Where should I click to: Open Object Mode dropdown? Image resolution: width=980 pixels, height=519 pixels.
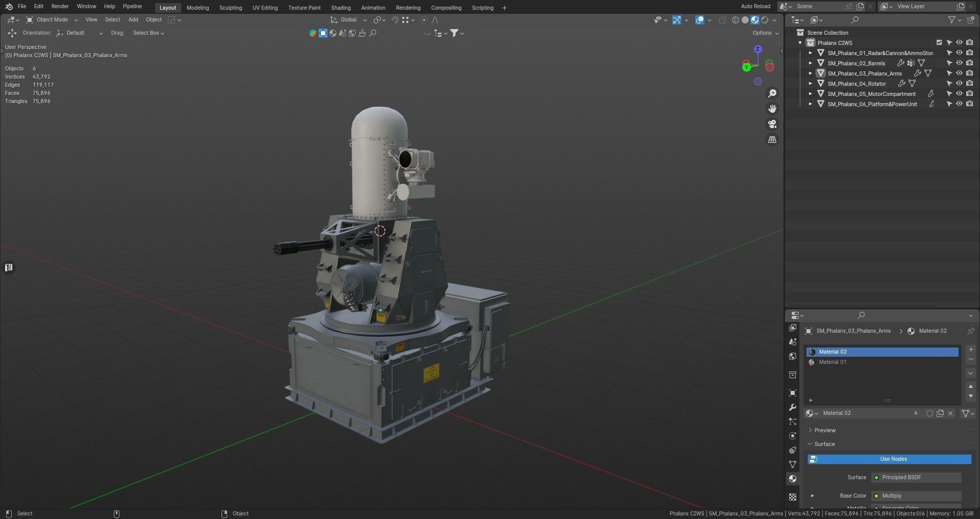click(x=52, y=20)
